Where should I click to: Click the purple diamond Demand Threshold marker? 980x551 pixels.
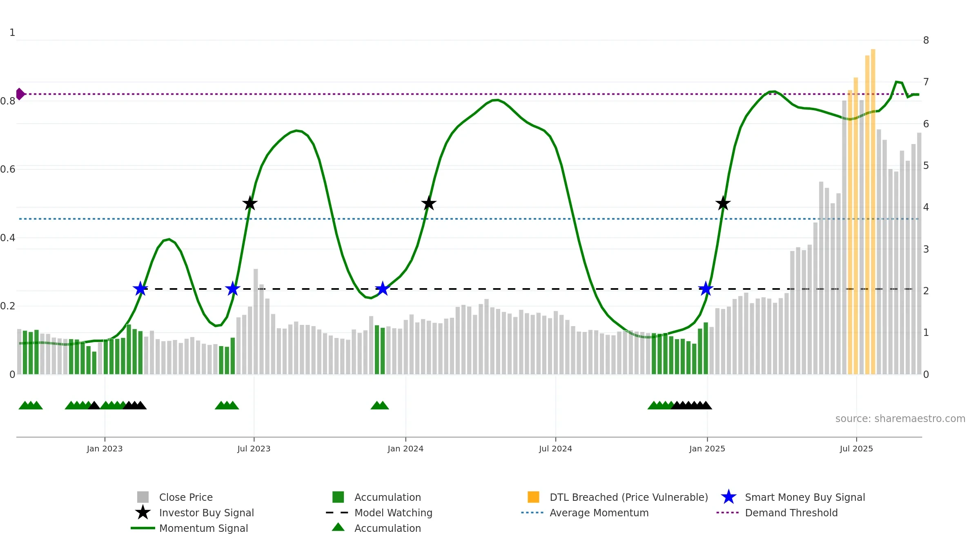pyautogui.click(x=20, y=94)
